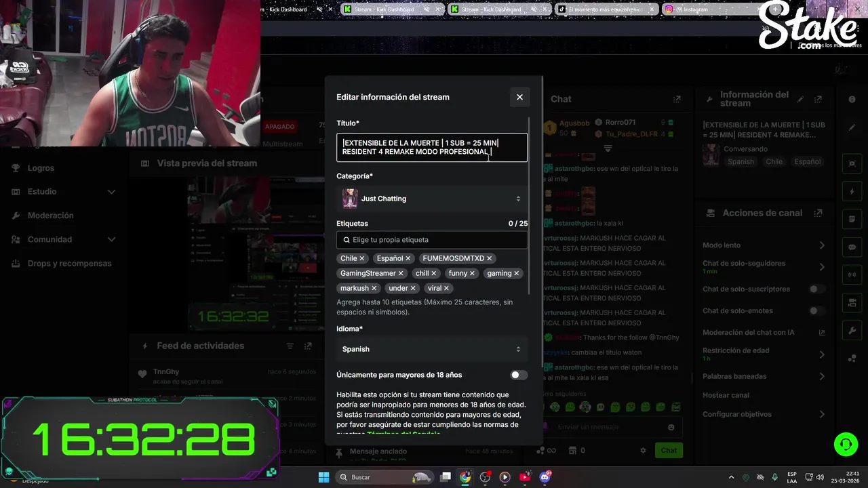Expand the chat leaderboard arrow

coord(608,148)
